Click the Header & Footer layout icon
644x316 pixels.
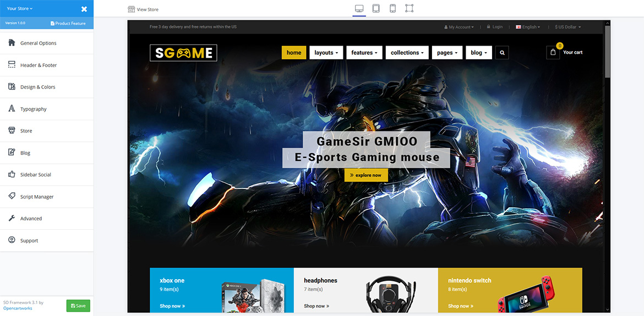[x=12, y=65]
